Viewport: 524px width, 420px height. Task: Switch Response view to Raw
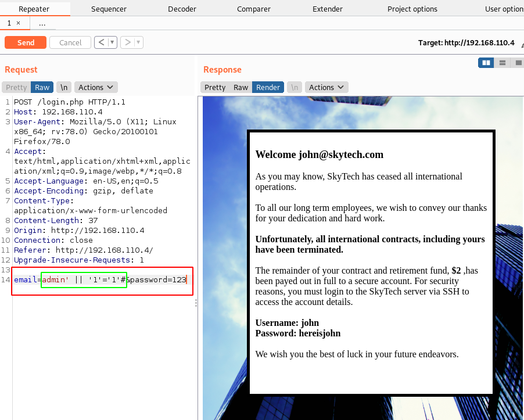tap(241, 87)
